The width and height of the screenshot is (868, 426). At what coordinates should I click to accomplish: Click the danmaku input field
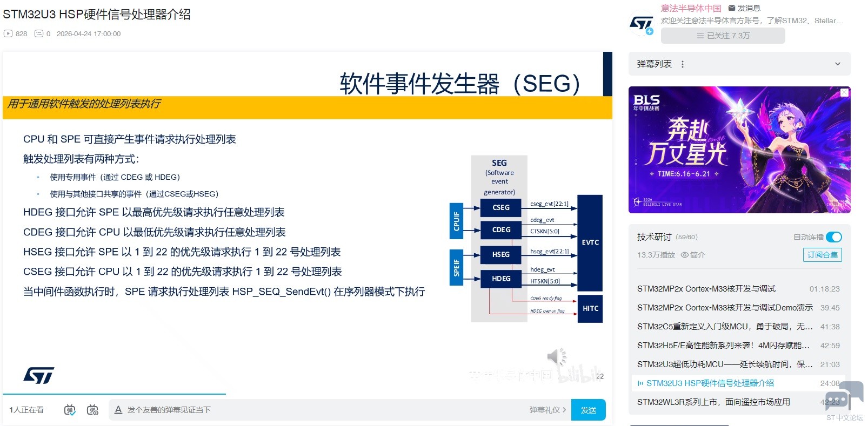[324, 410]
